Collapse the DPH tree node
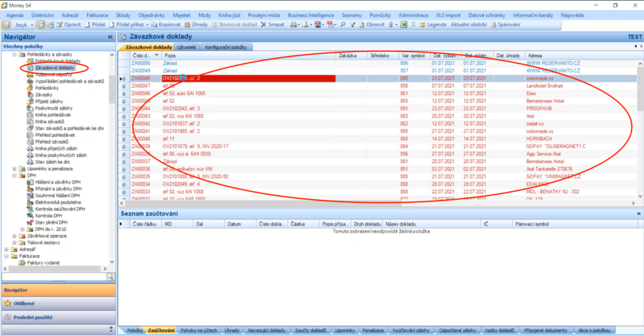The image size is (644, 335). (x=14, y=175)
